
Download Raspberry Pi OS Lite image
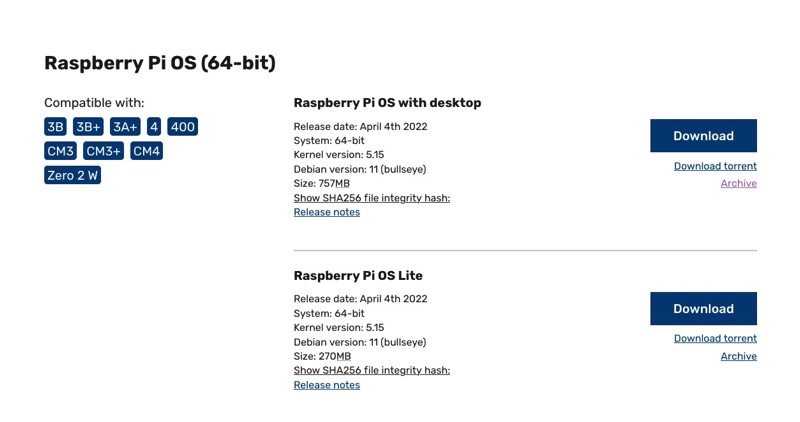click(x=703, y=309)
